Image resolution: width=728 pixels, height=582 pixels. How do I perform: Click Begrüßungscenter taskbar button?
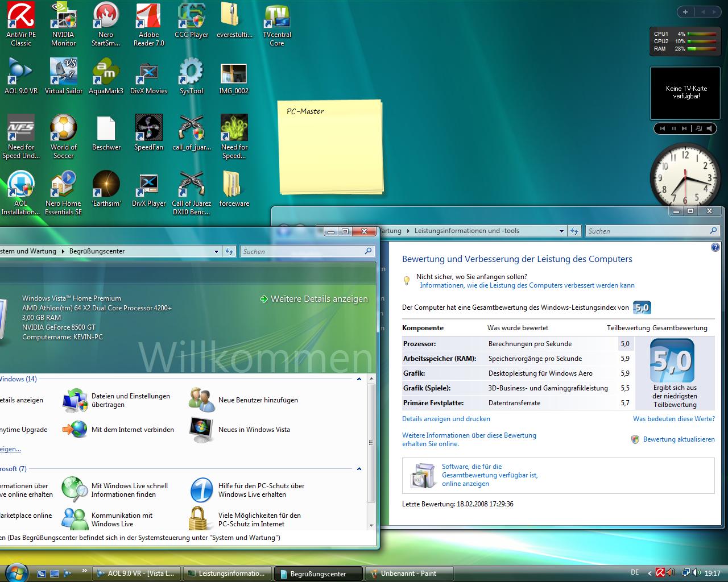point(318,573)
